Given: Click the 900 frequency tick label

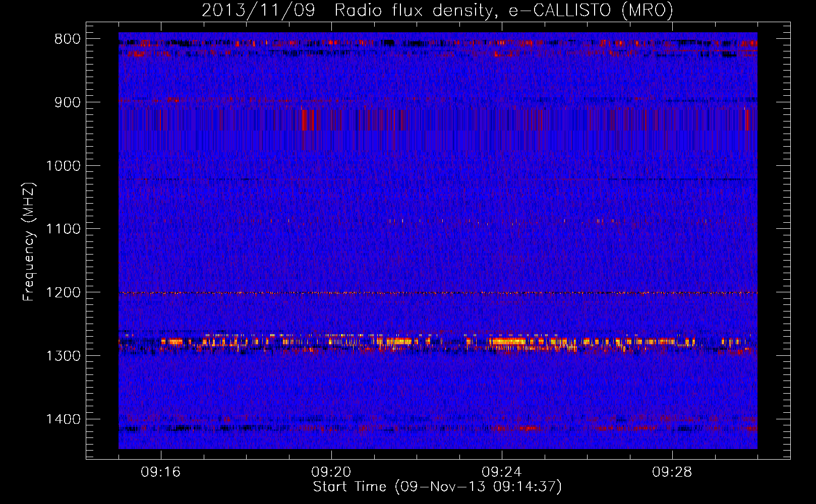Looking at the screenshot, I should pyautogui.click(x=68, y=102).
